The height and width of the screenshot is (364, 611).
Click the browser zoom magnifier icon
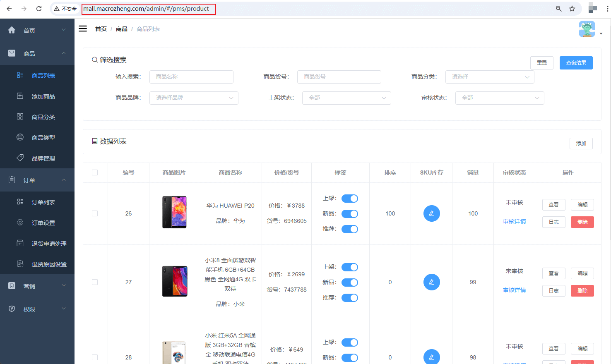(558, 9)
